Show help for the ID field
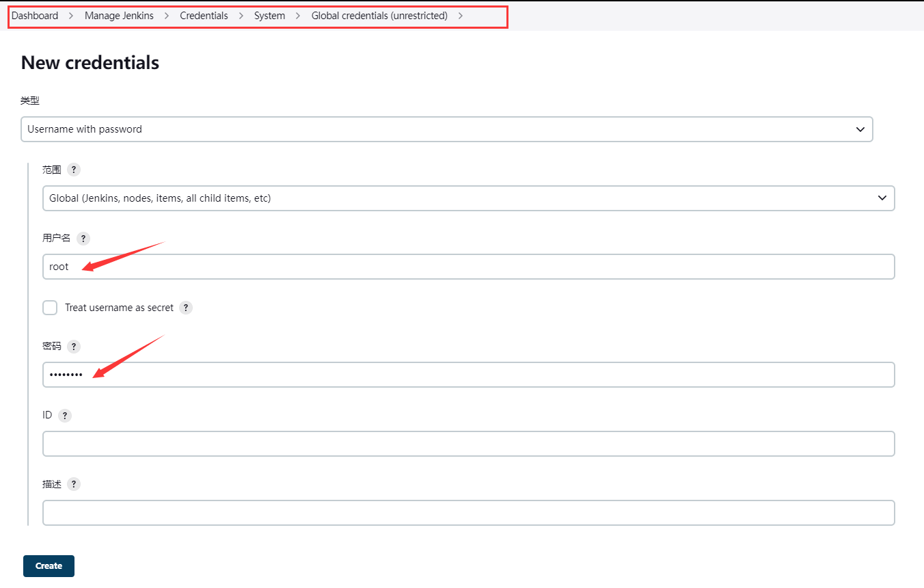The height and width of the screenshot is (588, 924). point(65,416)
